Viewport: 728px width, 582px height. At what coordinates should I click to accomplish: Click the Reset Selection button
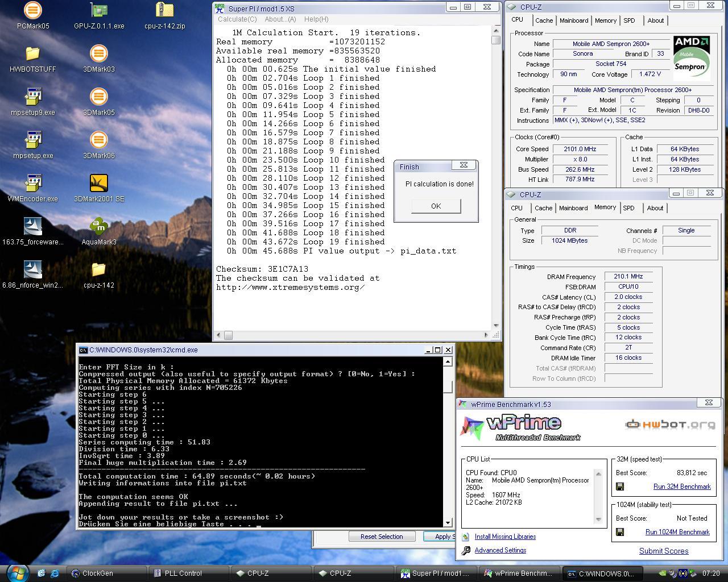pos(382,537)
